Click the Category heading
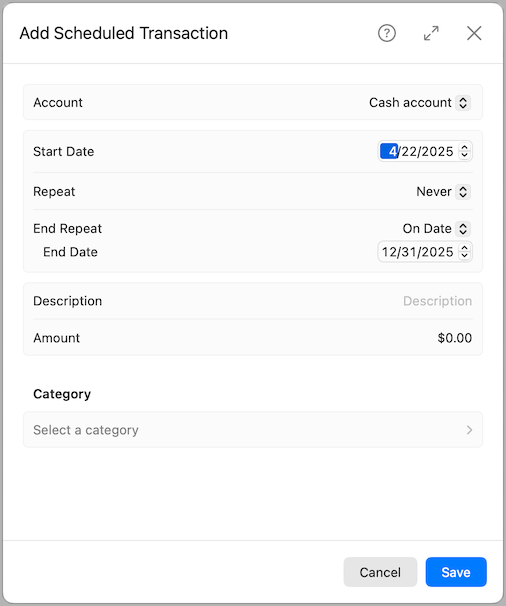Viewport: 506px width, 606px height. 62,394
